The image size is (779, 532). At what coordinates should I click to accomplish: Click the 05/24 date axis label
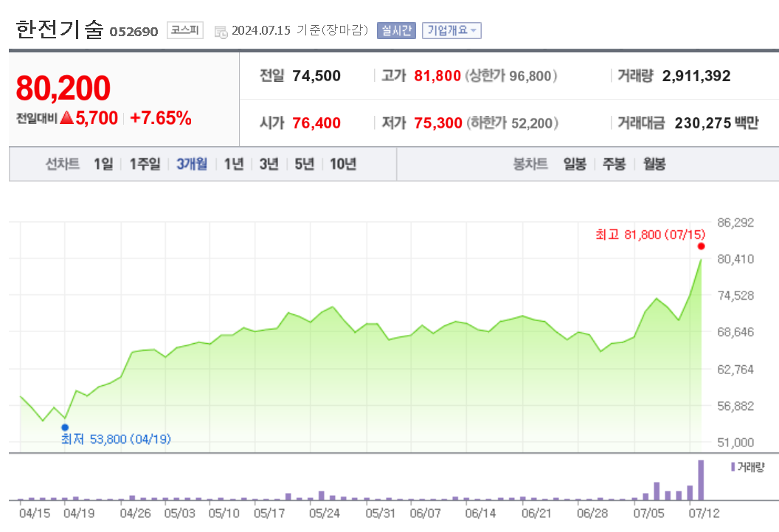(x=325, y=513)
